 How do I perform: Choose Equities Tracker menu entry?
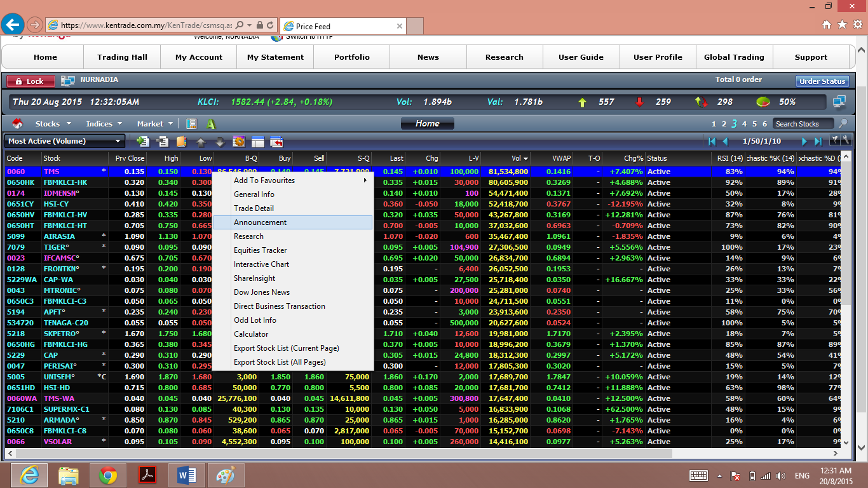tap(292, 250)
